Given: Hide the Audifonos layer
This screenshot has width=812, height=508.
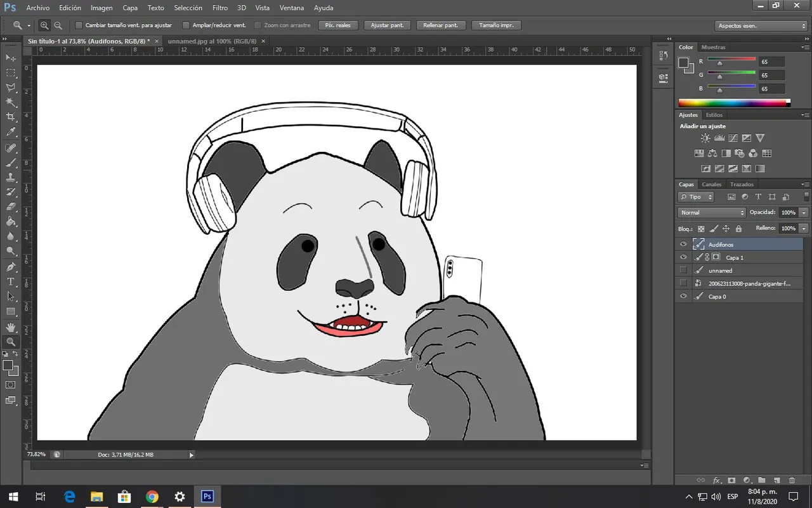Looking at the screenshot, I should pyautogui.click(x=683, y=244).
